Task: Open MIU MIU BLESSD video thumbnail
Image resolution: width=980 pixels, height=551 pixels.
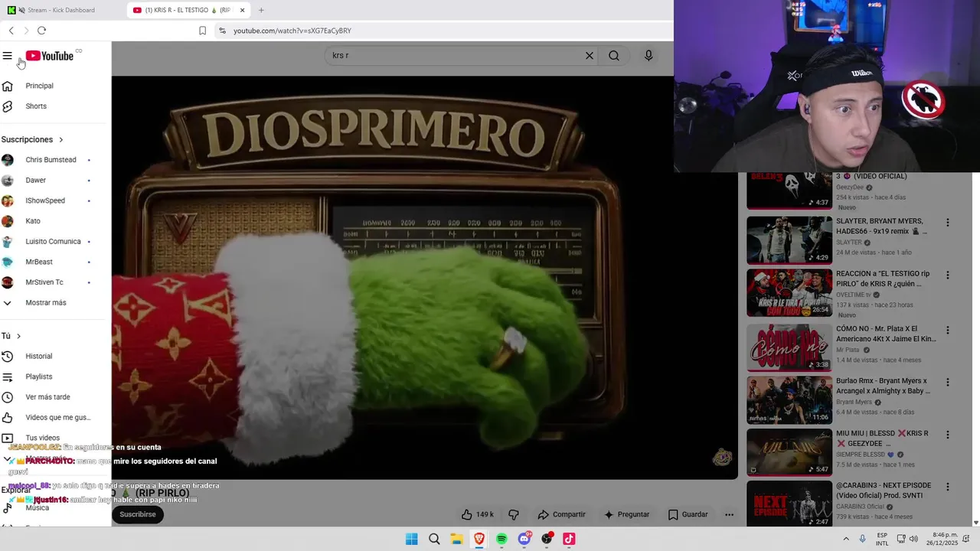Action: 789,452
